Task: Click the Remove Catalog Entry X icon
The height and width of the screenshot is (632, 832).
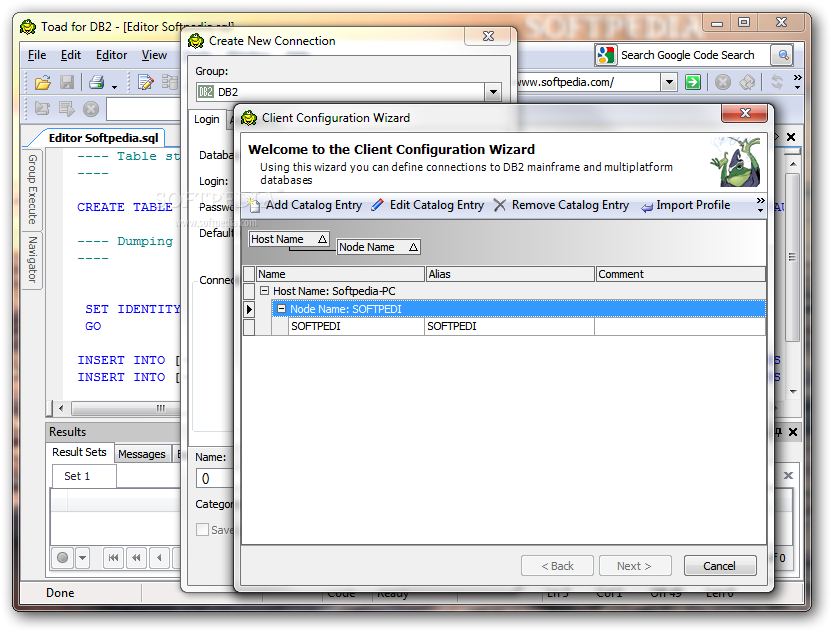Action: coord(499,205)
